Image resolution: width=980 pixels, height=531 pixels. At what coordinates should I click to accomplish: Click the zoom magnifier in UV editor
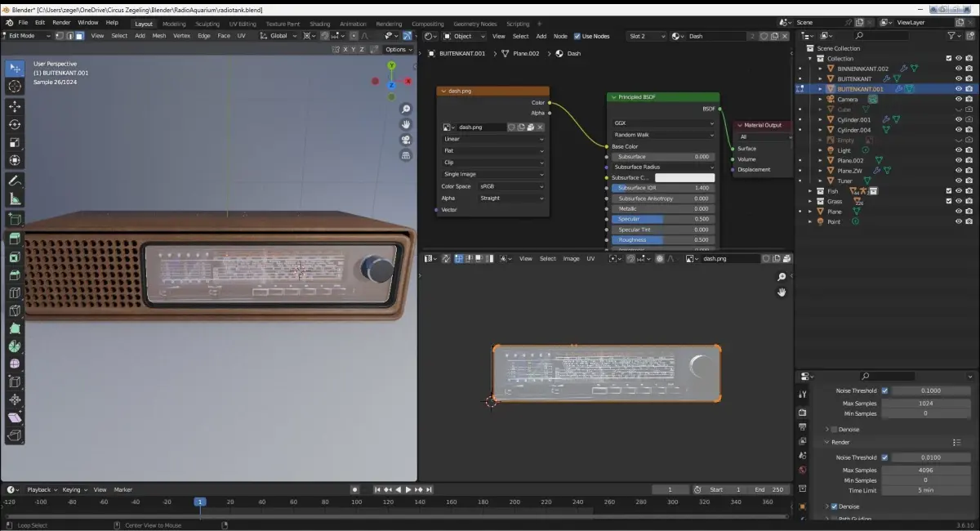click(x=782, y=277)
